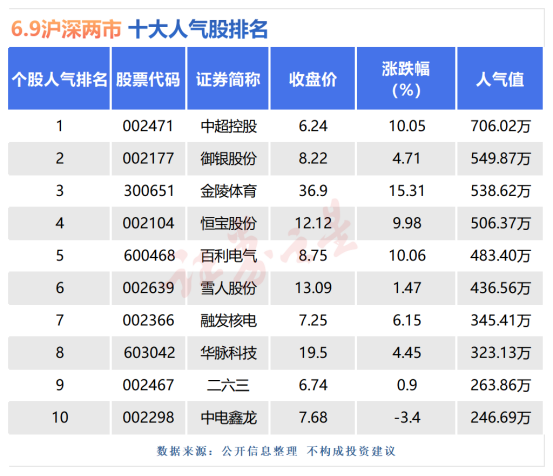
Task: Click closing price 7.68
Action: 313,418
